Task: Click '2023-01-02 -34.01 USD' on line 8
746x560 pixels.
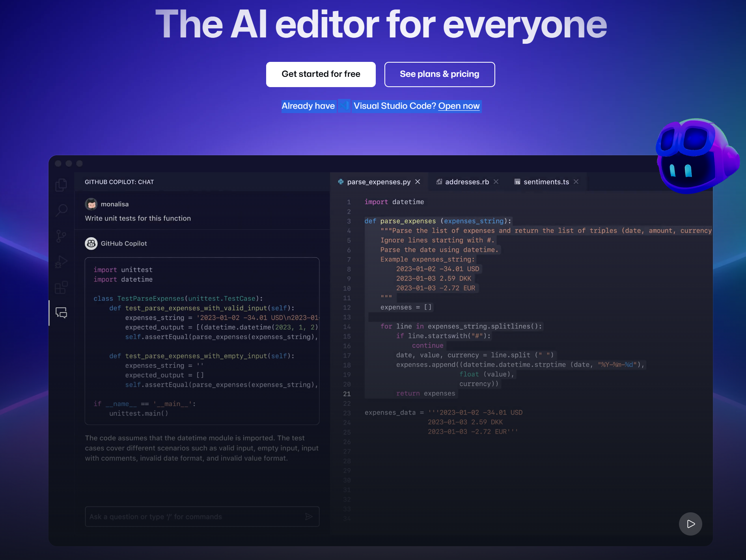Action: [x=438, y=269]
